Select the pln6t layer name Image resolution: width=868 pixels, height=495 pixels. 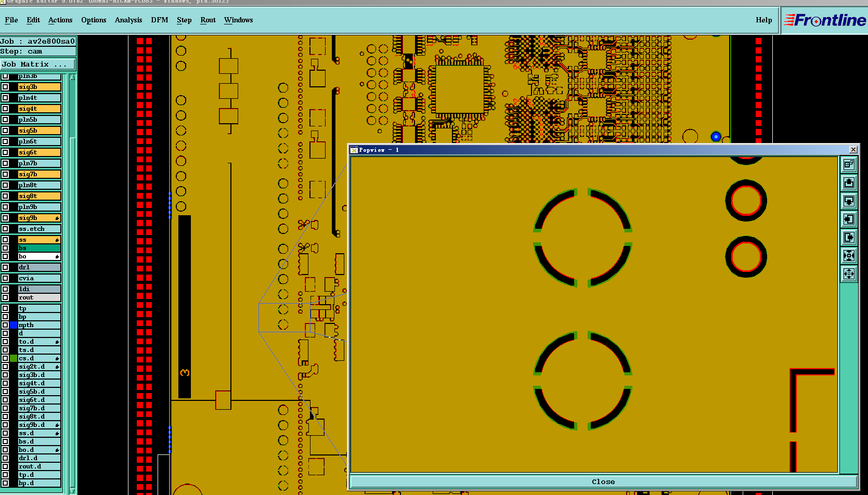click(40, 141)
